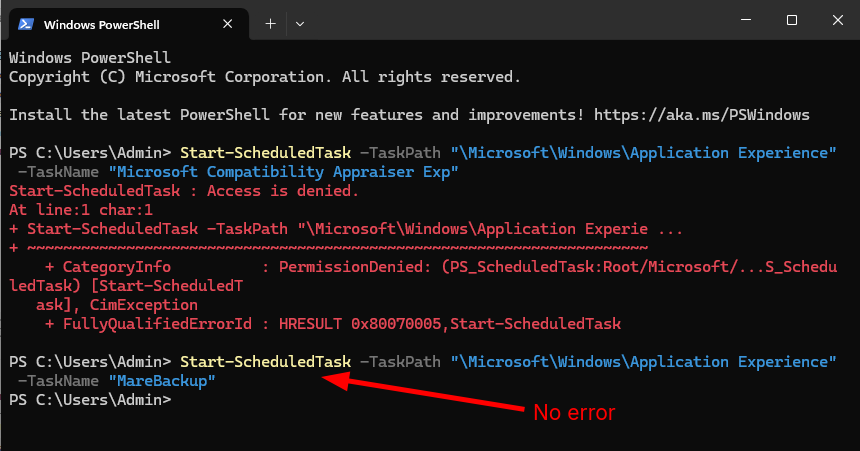Expand the new tab profile dropdown chevron
The width and height of the screenshot is (860, 451).
point(299,24)
